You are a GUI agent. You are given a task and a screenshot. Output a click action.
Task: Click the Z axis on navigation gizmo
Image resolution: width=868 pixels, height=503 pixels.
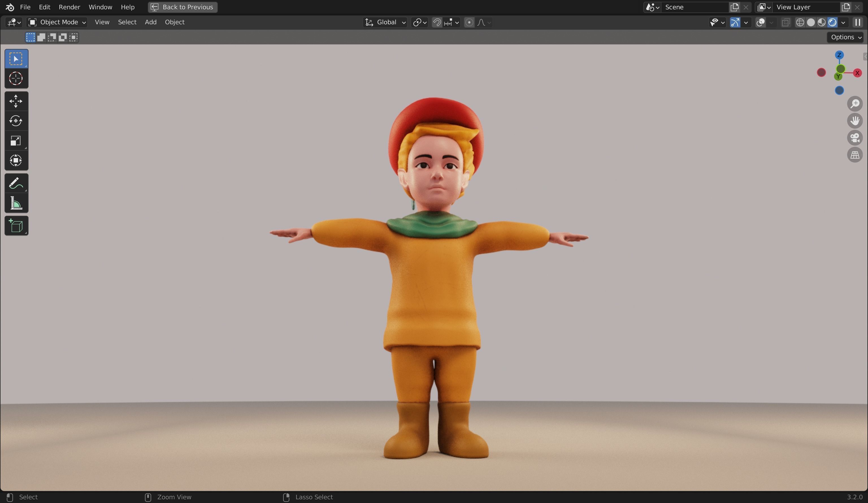[x=839, y=55]
